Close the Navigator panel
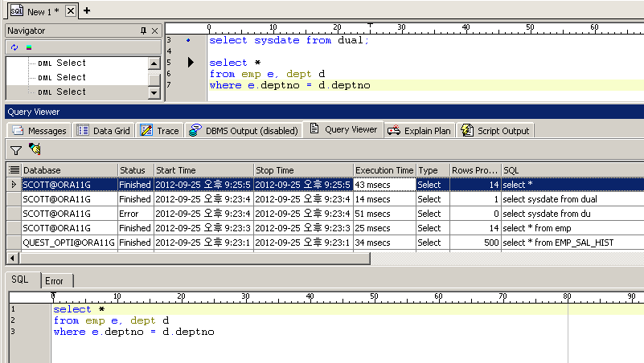Screen dimensions: 644x363 coord(155,31)
